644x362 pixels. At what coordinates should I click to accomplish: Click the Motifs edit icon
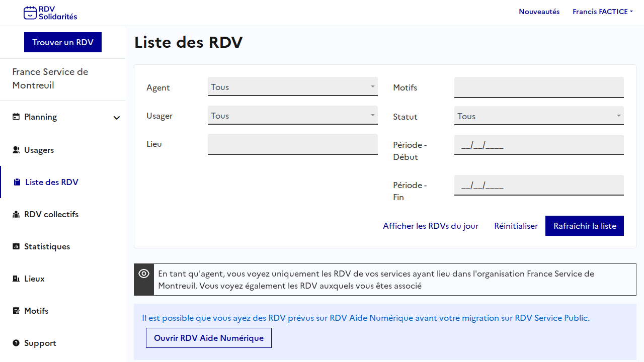16,311
